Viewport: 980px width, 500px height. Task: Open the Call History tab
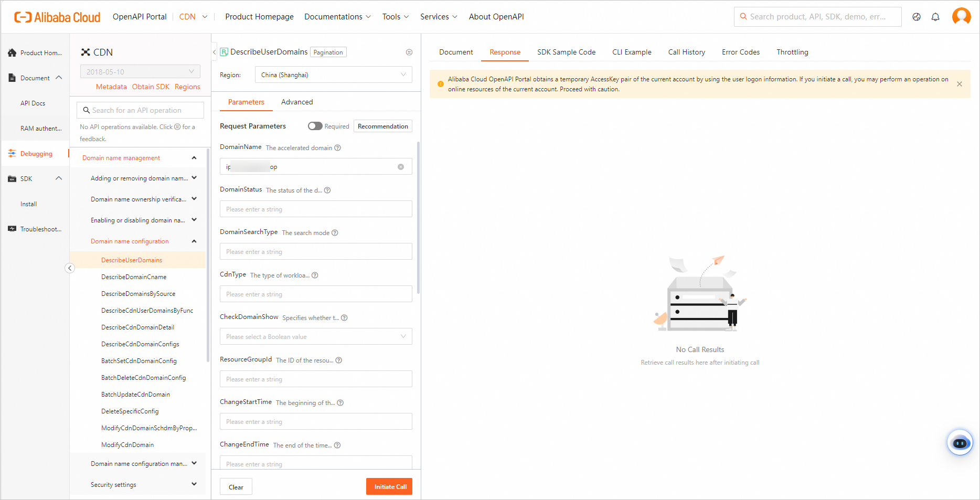pos(686,52)
